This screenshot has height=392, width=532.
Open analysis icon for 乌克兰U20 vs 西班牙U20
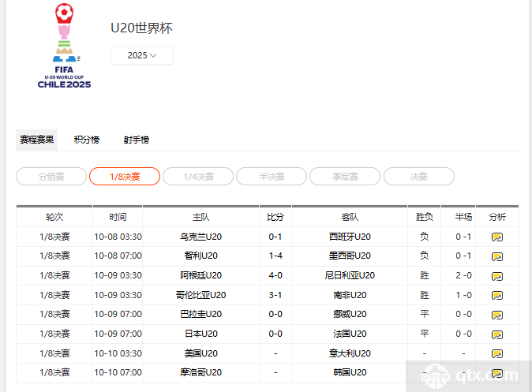(496, 237)
